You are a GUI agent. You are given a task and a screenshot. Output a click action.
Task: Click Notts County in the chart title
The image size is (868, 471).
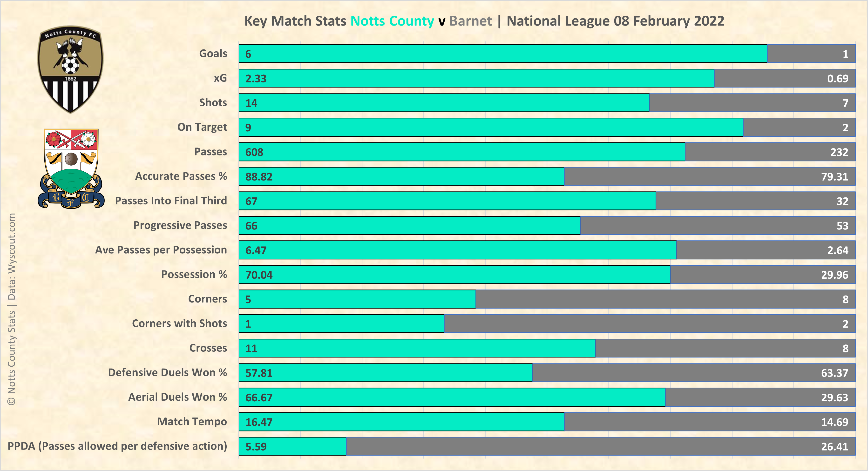click(x=392, y=21)
